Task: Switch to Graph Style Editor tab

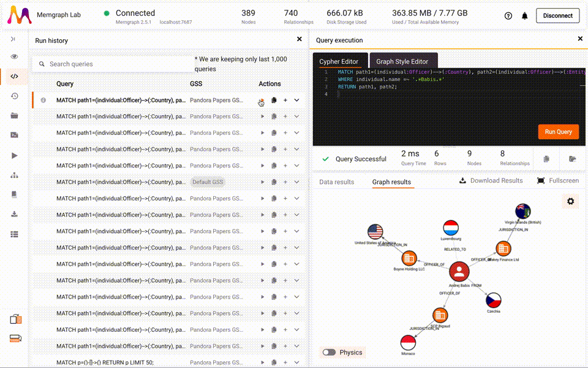Action: point(402,61)
